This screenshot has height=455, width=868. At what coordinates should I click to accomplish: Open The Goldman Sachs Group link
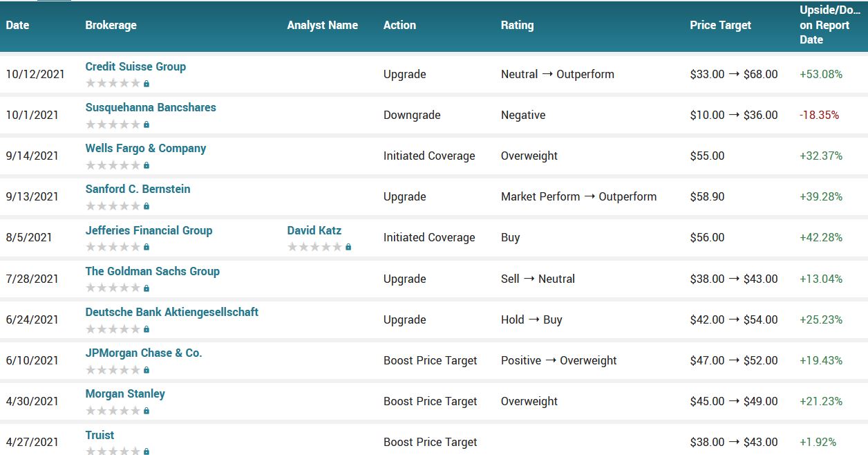153,271
